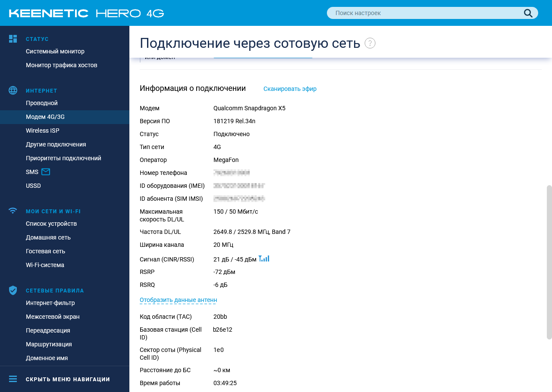Click the RSRQ -6 дБ value
The height and width of the screenshot is (392, 552).
click(220, 285)
